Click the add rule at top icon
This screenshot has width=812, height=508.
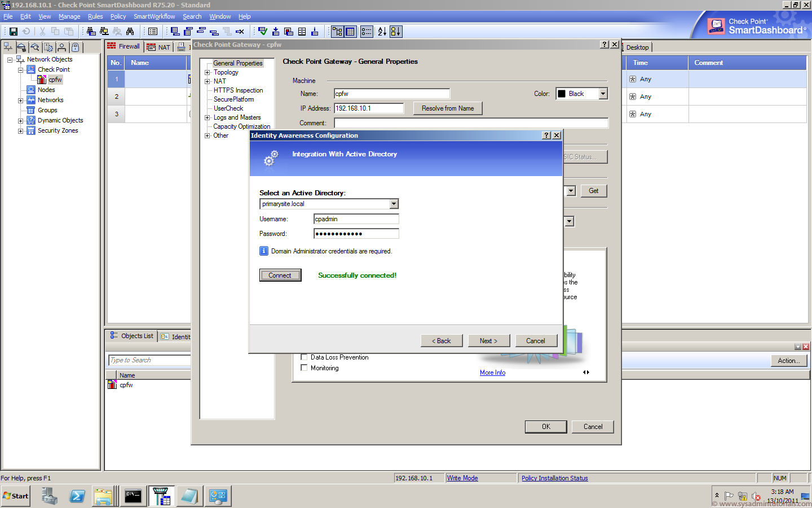(188, 32)
